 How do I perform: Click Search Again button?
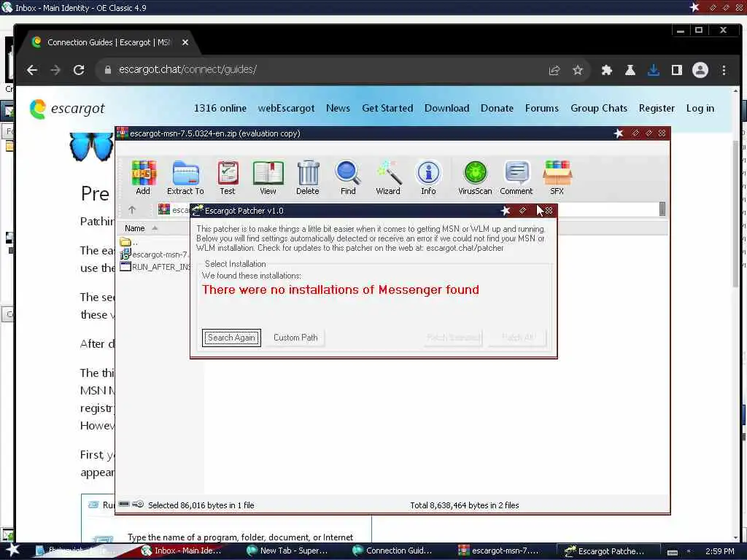pyautogui.click(x=231, y=338)
